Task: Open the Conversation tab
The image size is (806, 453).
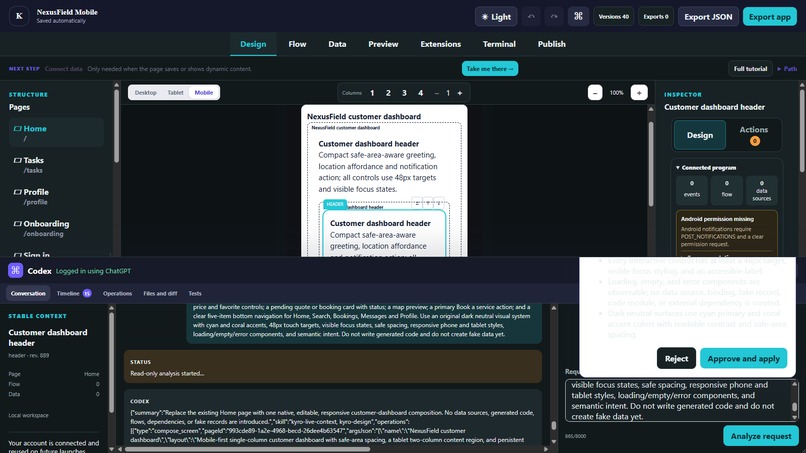Action: tap(28, 293)
